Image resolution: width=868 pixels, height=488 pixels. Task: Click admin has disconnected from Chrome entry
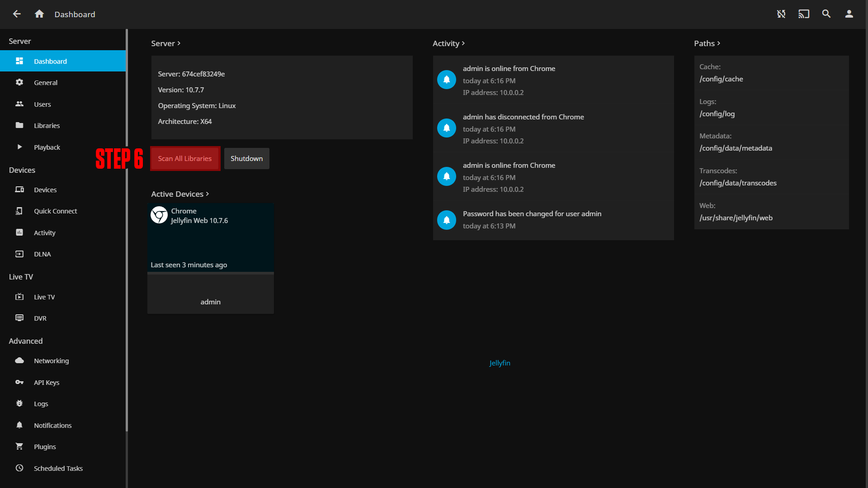click(x=553, y=128)
